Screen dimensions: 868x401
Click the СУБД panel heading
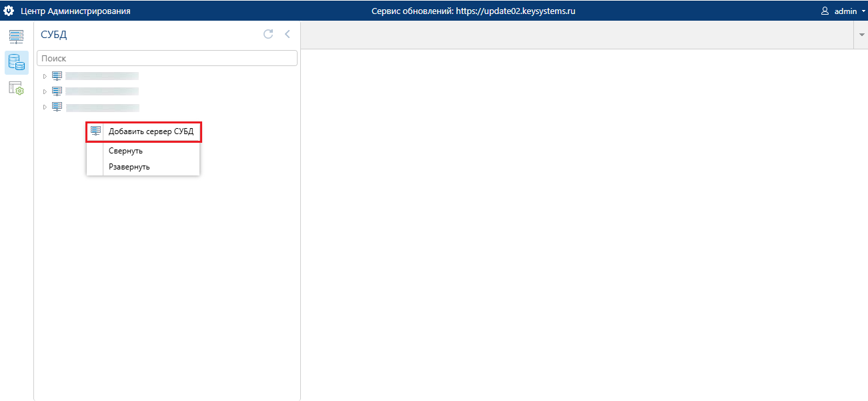(x=54, y=35)
